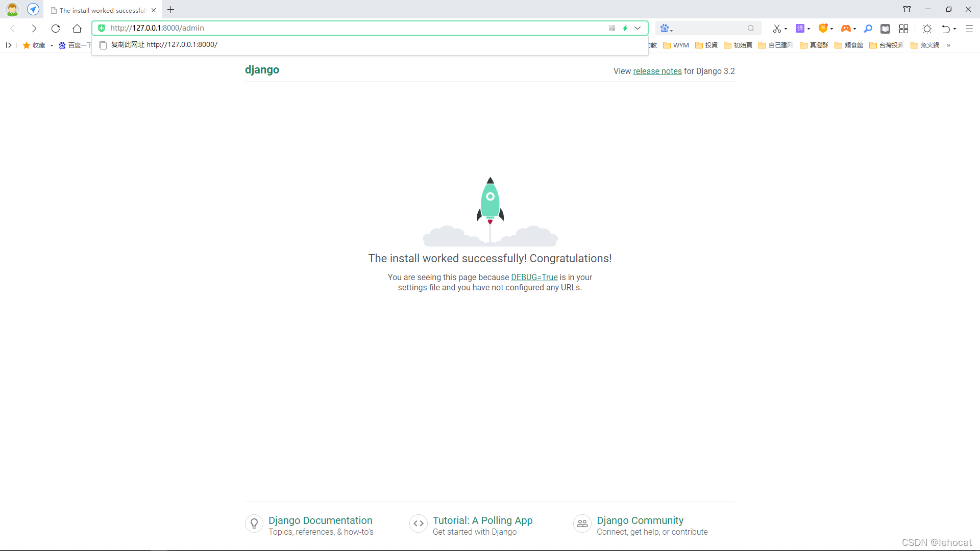Open the browser main hamburger menu
This screenshot has height=551, width=980.
coord(969,29)
